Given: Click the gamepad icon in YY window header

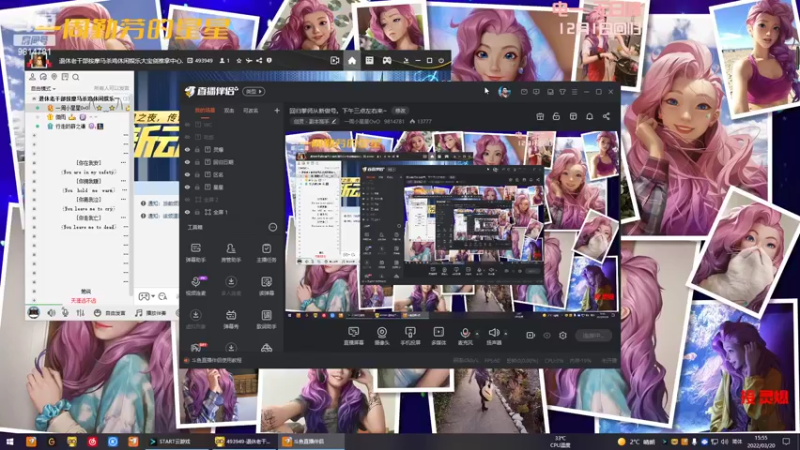Looking at the screenshot, I should click(x=387, y=61).
